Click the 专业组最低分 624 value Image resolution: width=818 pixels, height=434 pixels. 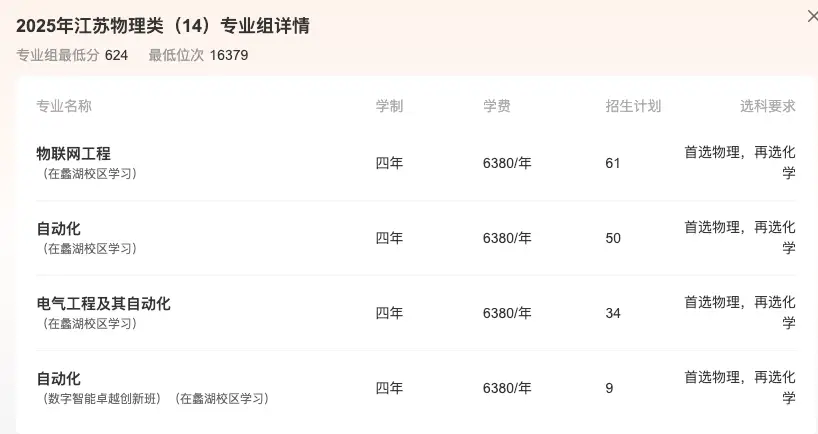(116, 55)
